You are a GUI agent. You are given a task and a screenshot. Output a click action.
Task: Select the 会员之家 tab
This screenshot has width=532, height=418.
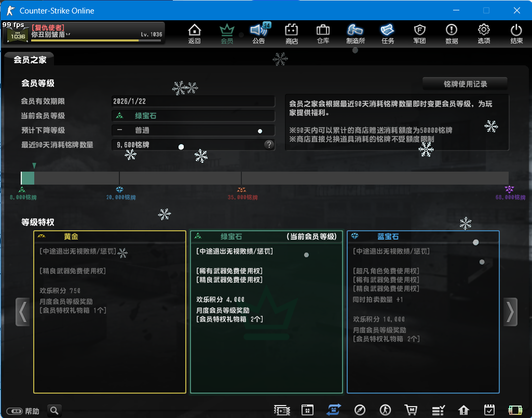click(x=30, y=60)
